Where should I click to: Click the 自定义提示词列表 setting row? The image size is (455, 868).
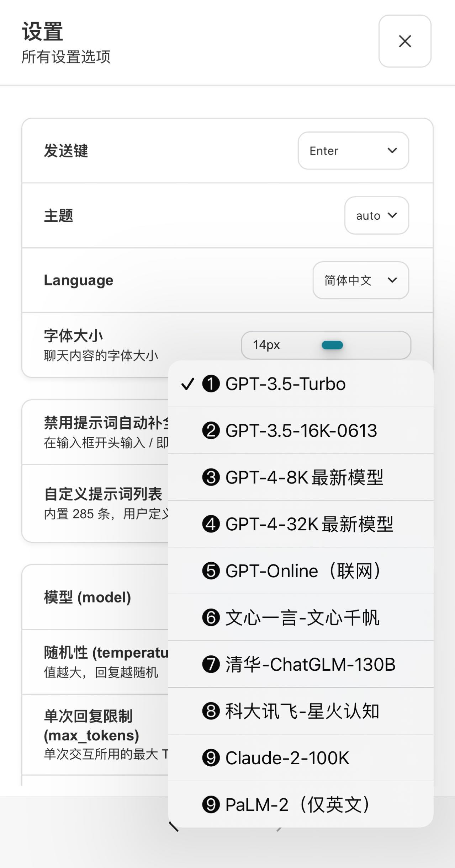[95, 503]
